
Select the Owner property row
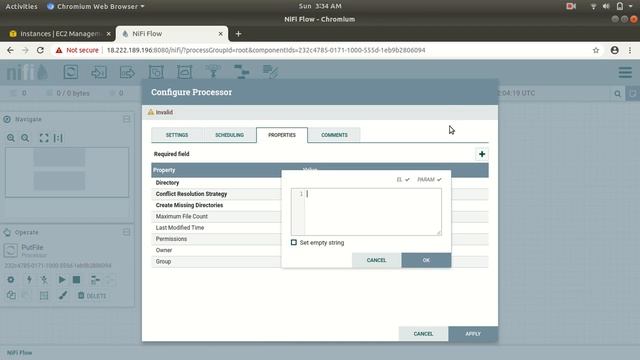click(x=216, y=250)
